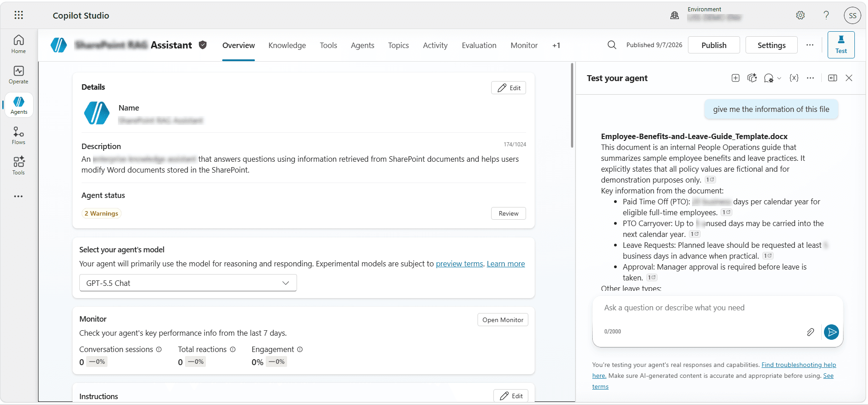Click the Publish button

pyautogui.click(x=714, y=45)
